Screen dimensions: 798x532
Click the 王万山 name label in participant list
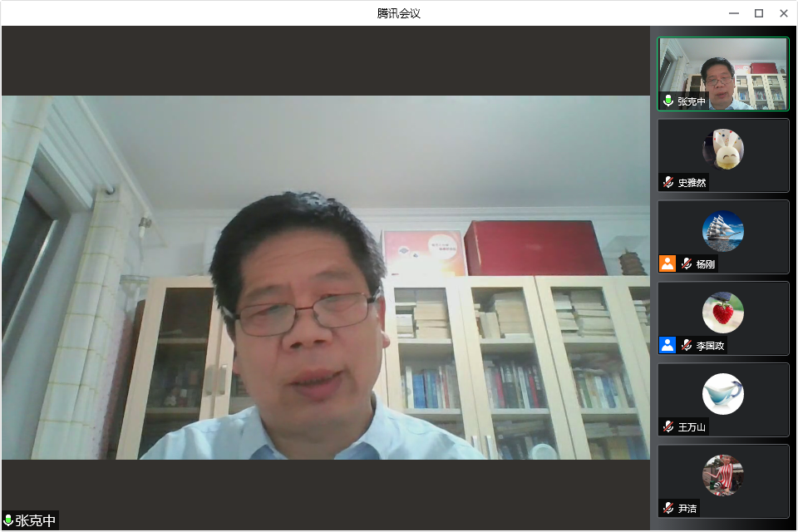(692, 427)
